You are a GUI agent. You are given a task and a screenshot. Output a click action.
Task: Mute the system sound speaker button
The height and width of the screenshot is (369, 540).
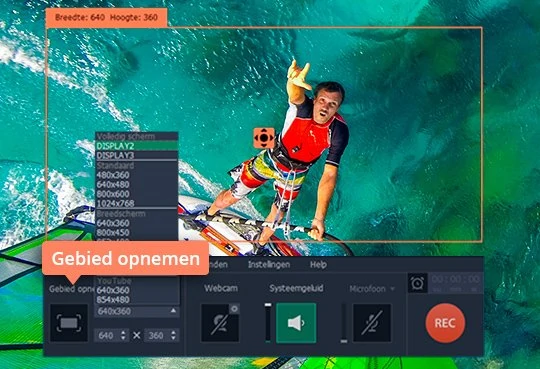point(296,323)
